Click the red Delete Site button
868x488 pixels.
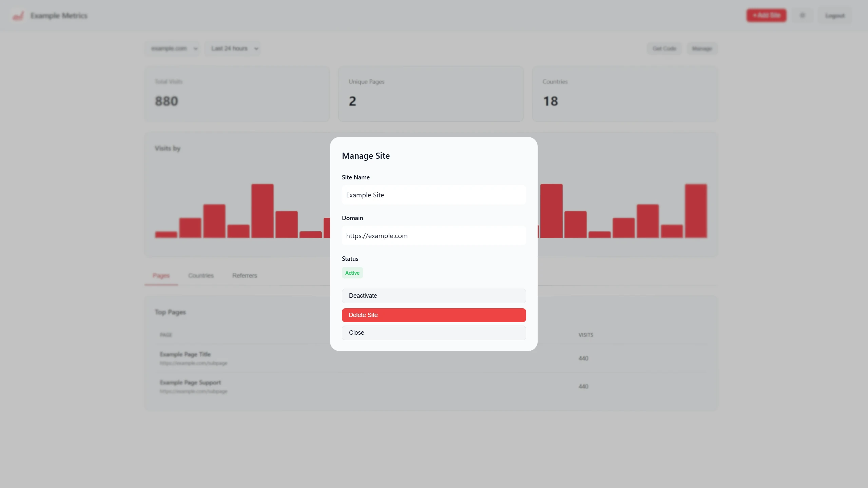click(x=433, y=315)
